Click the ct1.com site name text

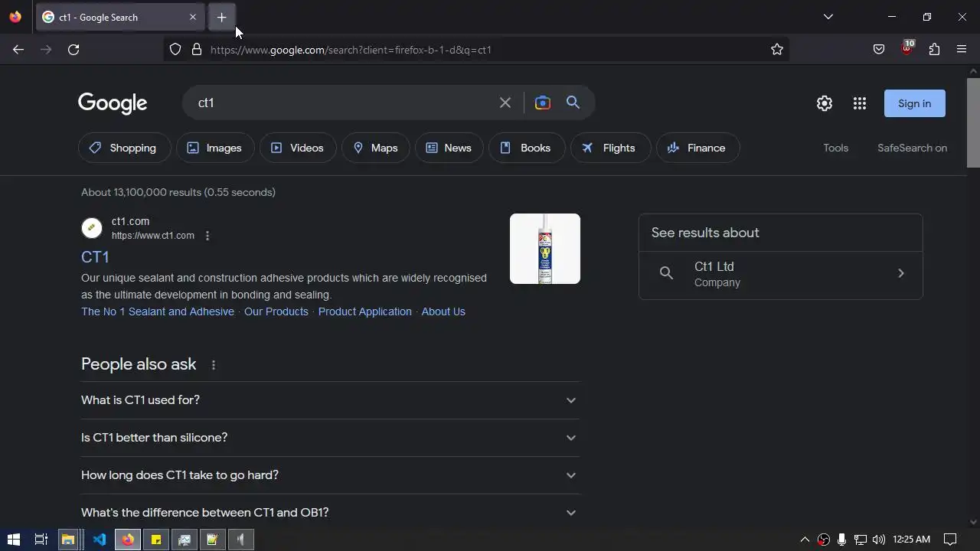click(130, 221)
